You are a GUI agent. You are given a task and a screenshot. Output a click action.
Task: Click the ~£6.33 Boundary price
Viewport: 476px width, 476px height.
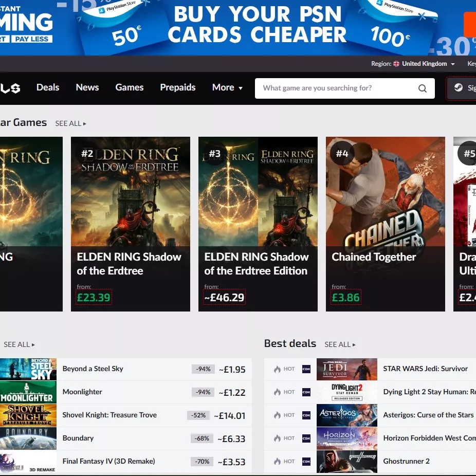point(231,438)
